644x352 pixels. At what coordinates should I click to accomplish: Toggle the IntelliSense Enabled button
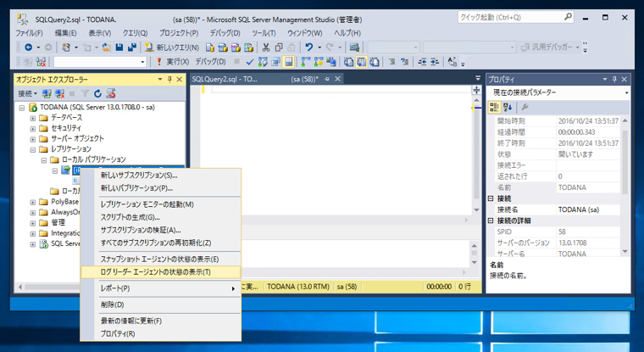[x=289, y=62]
